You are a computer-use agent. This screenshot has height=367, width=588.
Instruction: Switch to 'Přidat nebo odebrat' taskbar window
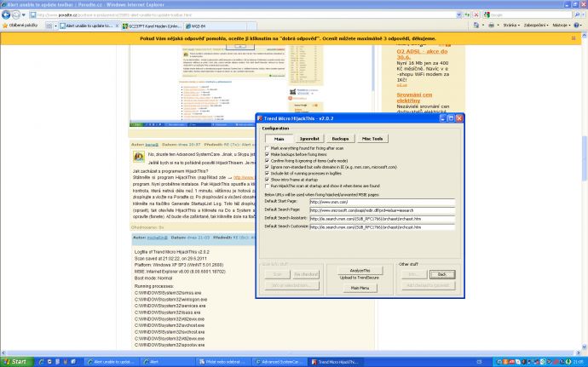tap(223, 362)
